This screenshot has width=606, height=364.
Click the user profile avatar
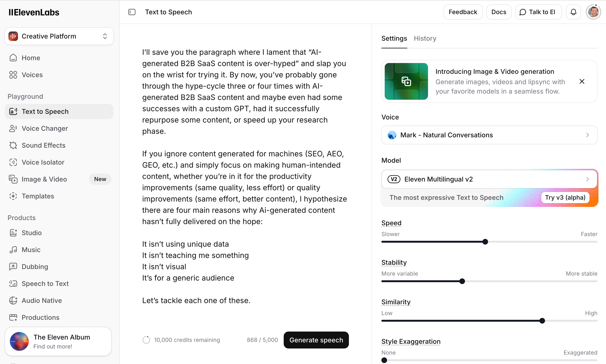click(x=593, y=12)
